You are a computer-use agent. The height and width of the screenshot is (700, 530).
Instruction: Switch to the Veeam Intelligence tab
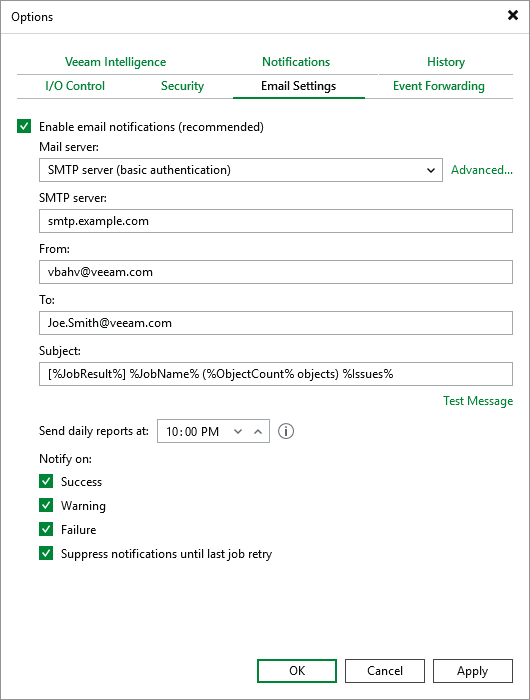point(115,62)
